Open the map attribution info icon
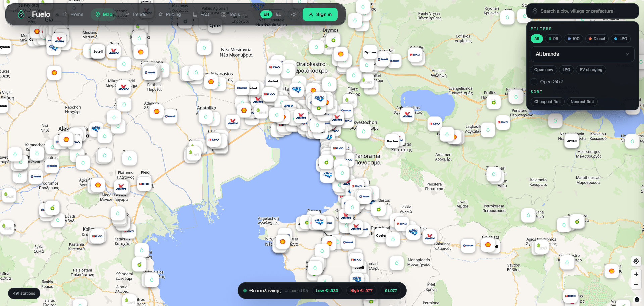The height and width of the screenshot is (306, 644). click(x=637, y=300)
